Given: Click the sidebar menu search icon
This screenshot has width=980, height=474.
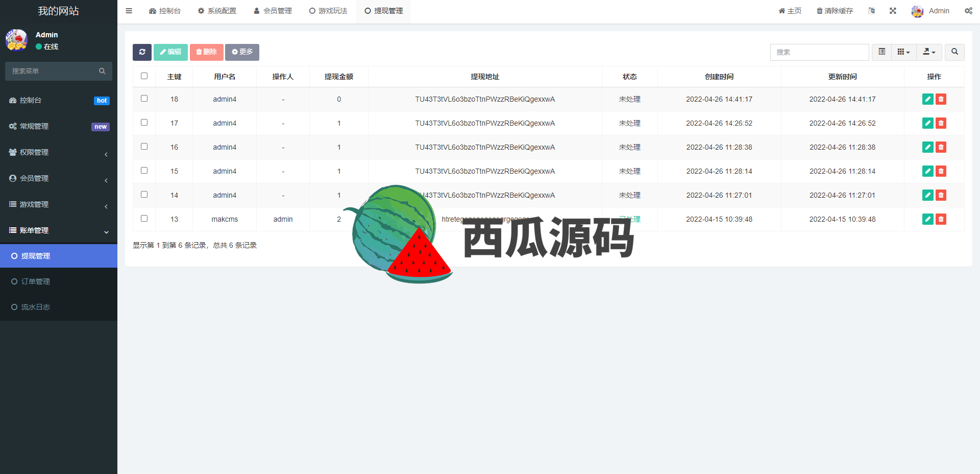Looking at the screenshot, I should pyautogui.click(x=102, y=71).
